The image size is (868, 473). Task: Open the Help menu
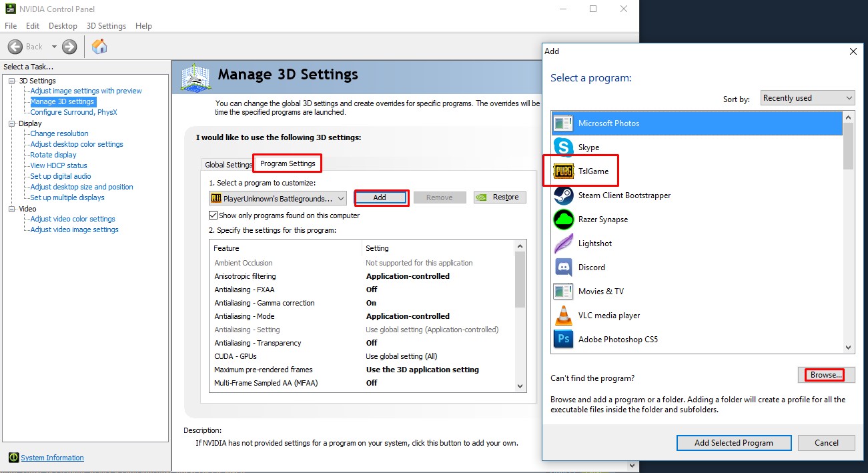(143, 26)
